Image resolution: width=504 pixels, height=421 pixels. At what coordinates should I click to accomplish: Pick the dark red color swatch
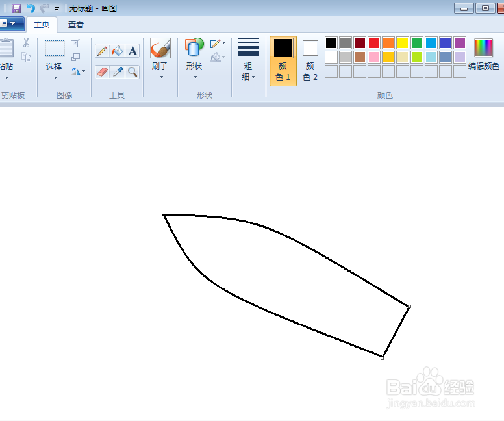point(360,43)
